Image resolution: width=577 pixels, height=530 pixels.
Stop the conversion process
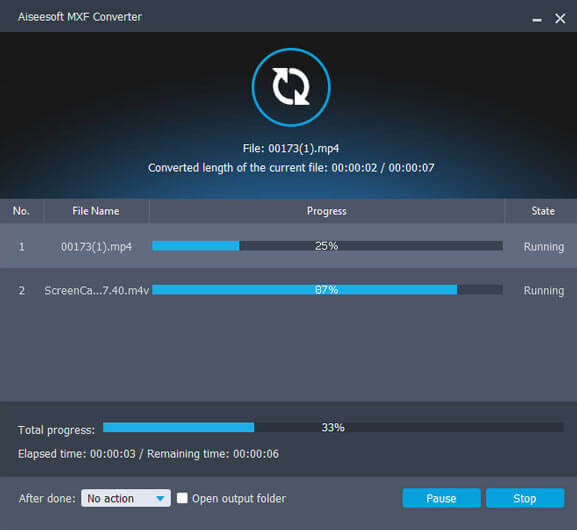pyautogui.click(x=525, y=498)
